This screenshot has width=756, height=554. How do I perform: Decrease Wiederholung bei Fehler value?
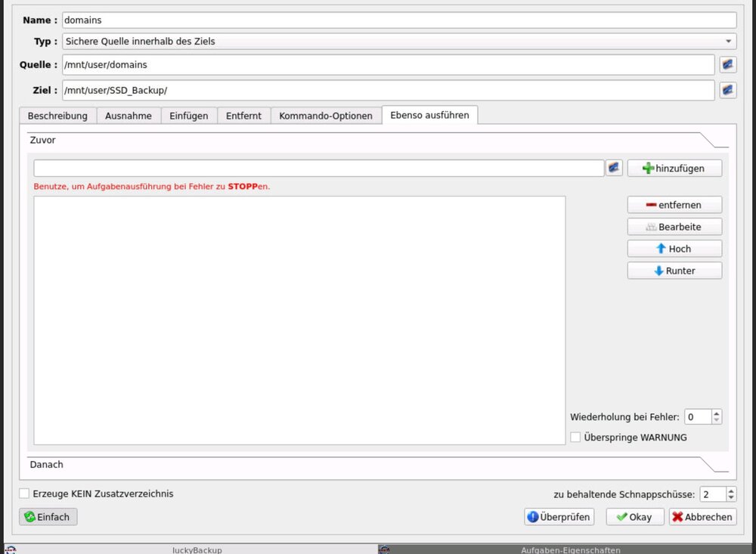[x=717, y=420]
